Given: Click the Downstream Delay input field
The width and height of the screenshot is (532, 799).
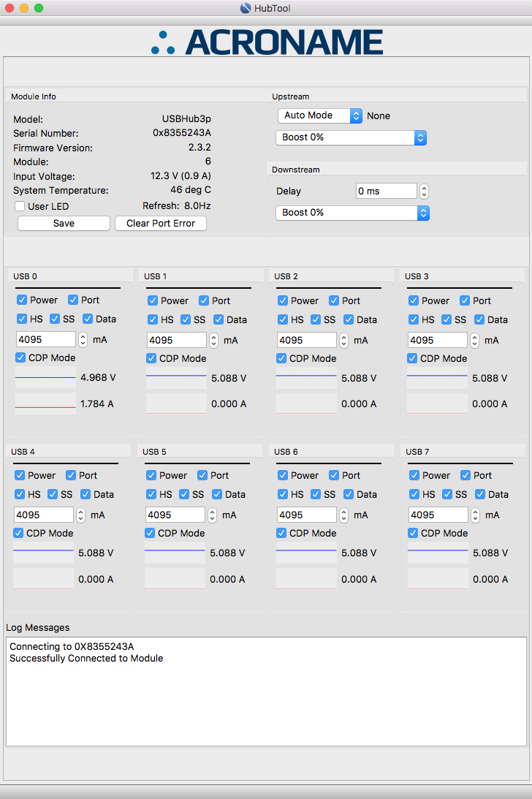Looking at the screenshot, I should click(x=386, y=192).
